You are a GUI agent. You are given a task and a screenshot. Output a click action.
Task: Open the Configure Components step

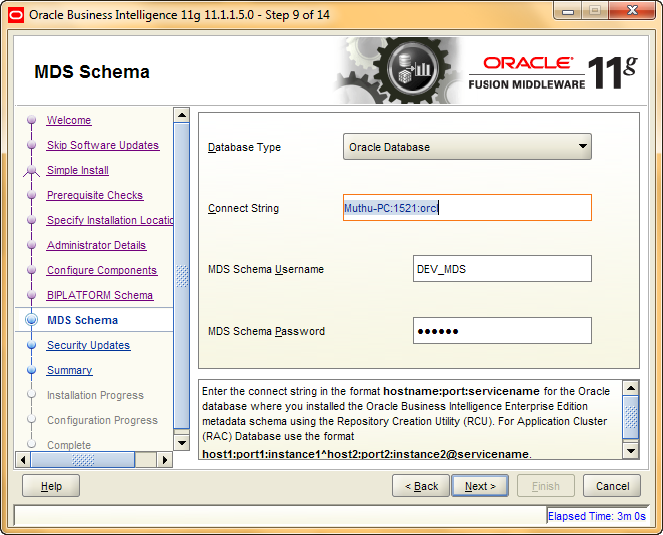tap(102, 270)
